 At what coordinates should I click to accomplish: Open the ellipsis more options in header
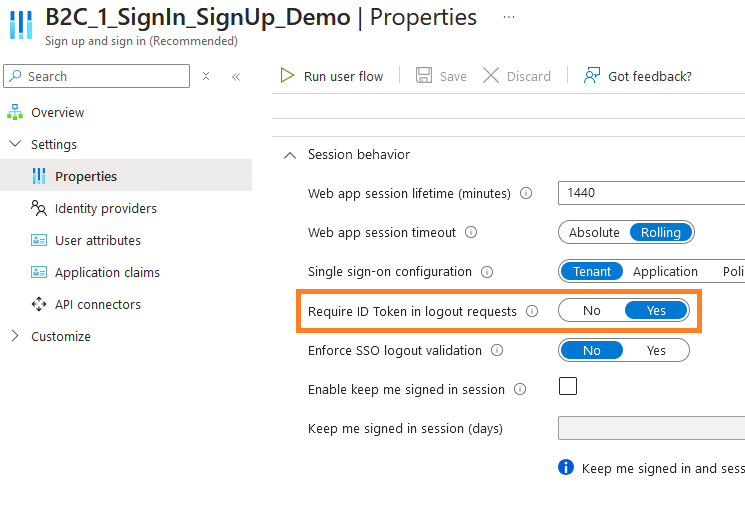pos(509,18)
